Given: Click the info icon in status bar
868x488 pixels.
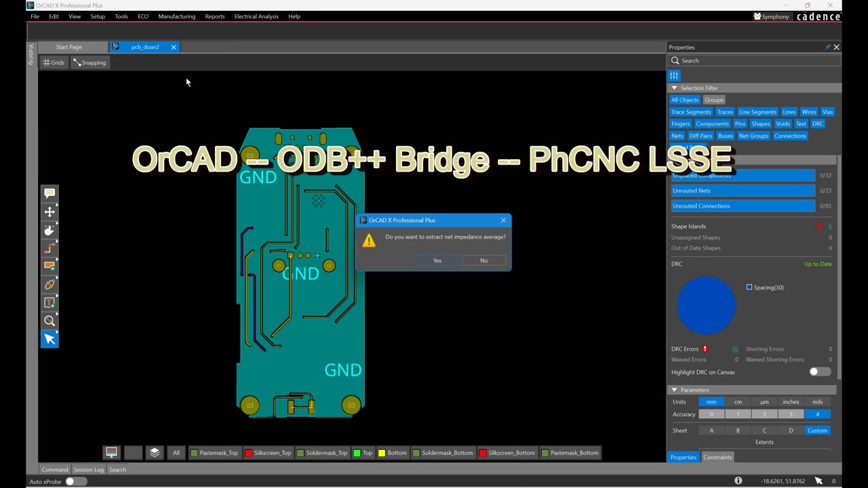Looking at the screenshot, I should click(x=738, y=481).
